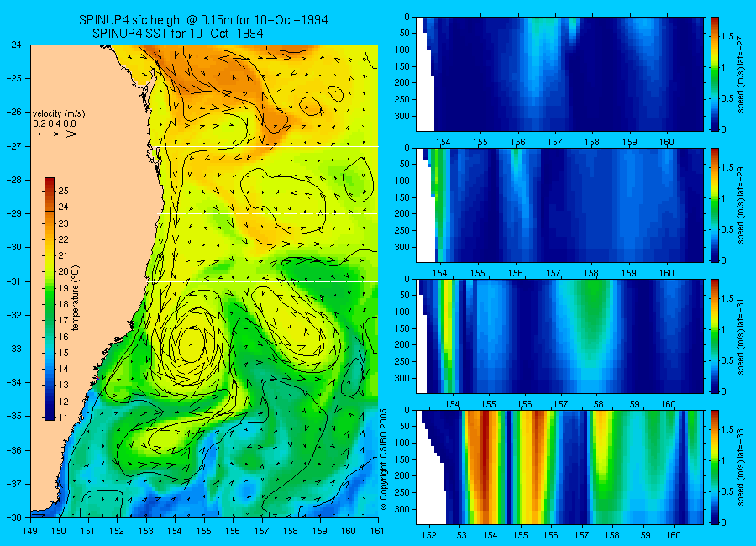756x546 pixels.
Task: Click the '-33' latitude tick on the map
Action: (15, 349)
